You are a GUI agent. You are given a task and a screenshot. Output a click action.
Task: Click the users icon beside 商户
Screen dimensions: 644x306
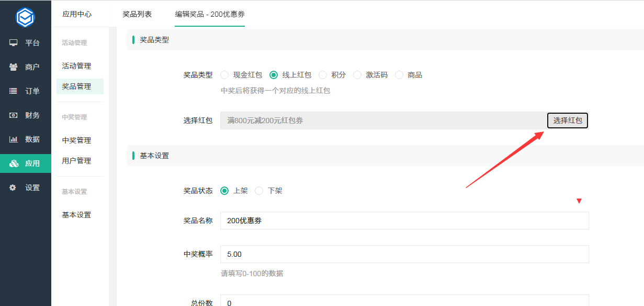[14, 67]
